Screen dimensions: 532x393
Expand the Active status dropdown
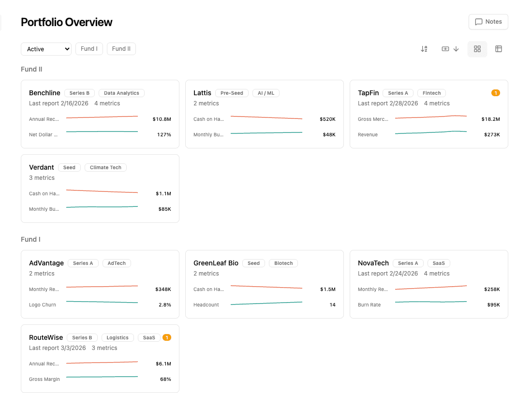click(46, 49)
